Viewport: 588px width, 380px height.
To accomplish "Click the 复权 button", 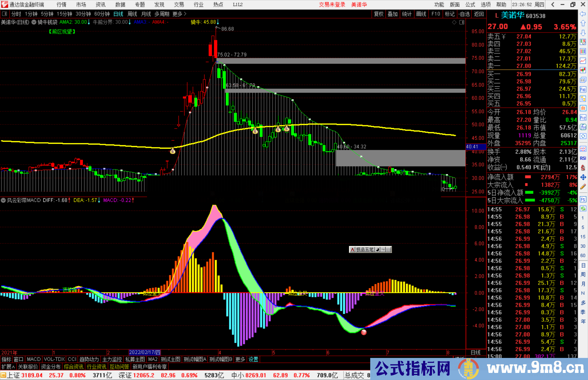I will pos(379,14).
